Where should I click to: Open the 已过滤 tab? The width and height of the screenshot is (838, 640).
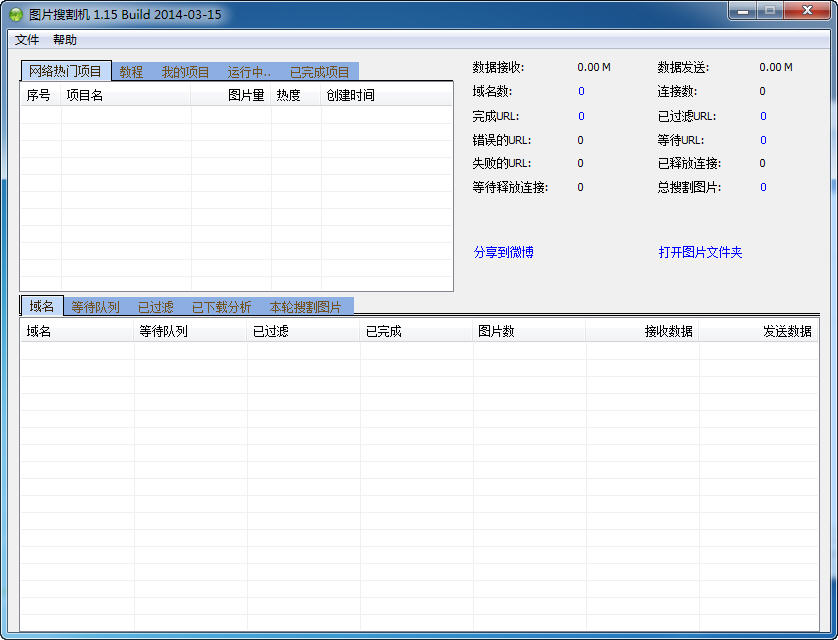click(155, 307)
